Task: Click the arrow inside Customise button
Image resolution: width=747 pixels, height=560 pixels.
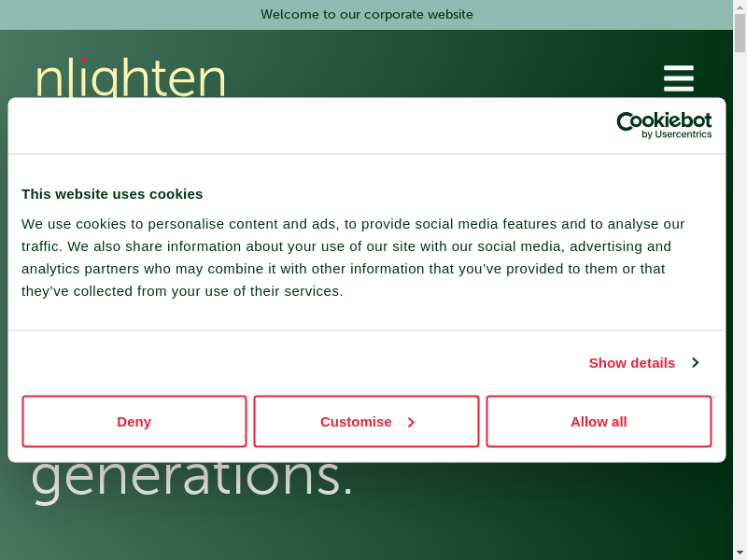Action: click(411, 422)
